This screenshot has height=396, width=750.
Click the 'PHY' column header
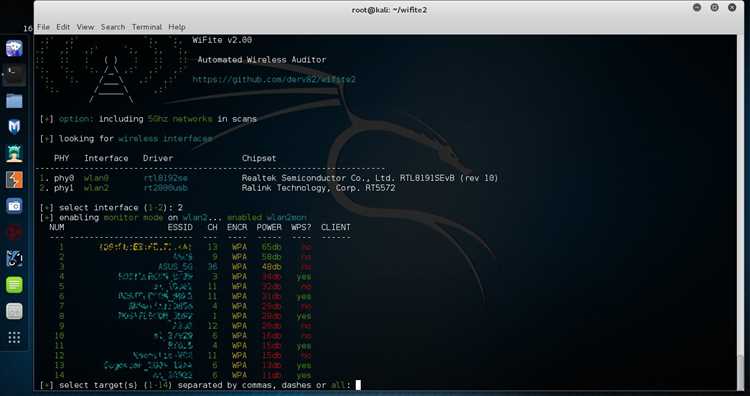click(x=61, y=158)
